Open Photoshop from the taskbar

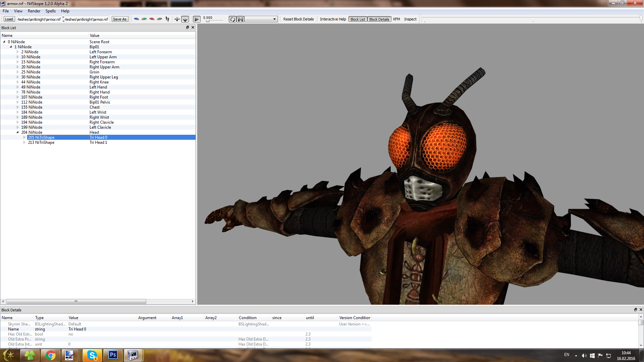coord(113,355)
